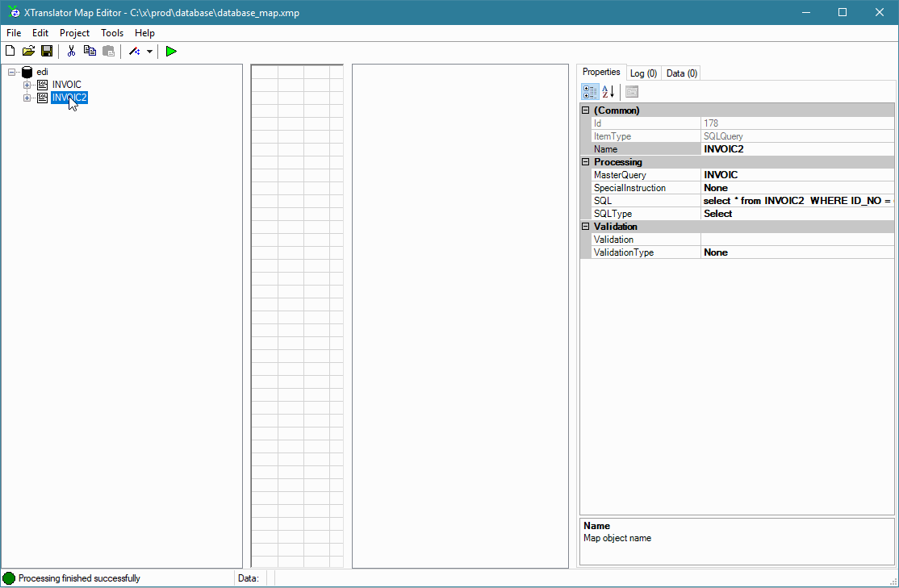The width and height of the screenshot is (899, 588).
Task: Select the MasterQuery property label
Action: [646, 175]
